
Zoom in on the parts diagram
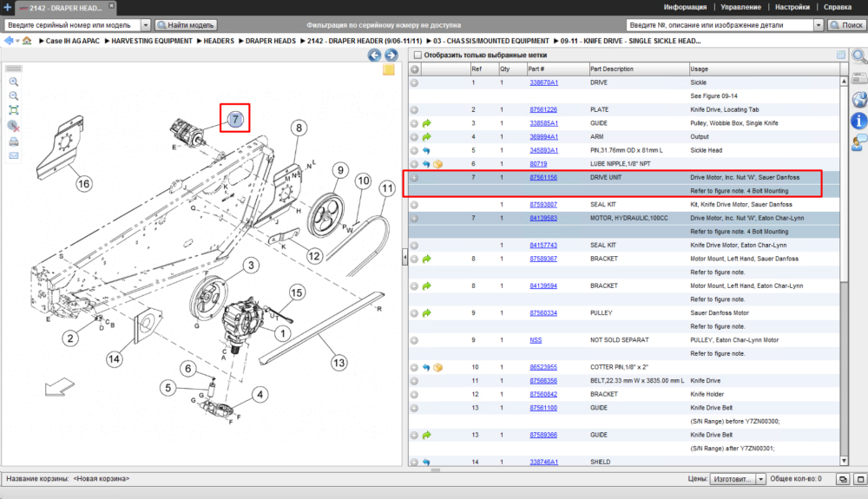tap(14, 82)
